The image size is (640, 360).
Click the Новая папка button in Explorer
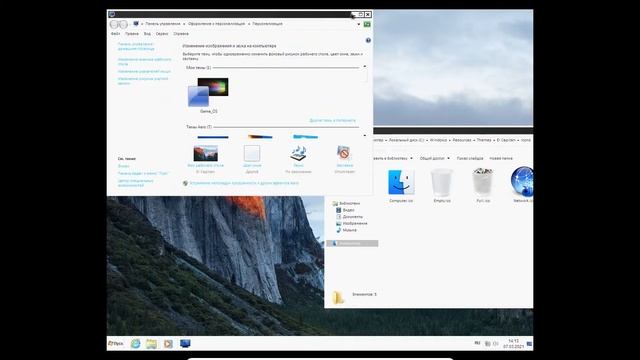pyautogui.click(x=501, y=158)
